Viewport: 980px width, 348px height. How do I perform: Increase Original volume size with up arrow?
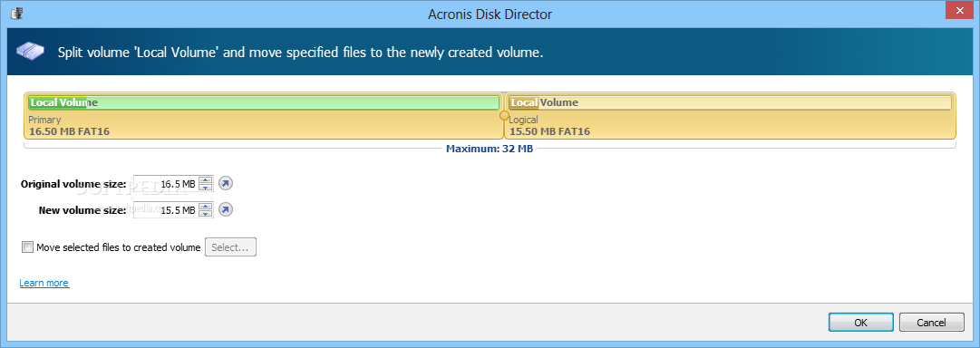pos(206,180)
